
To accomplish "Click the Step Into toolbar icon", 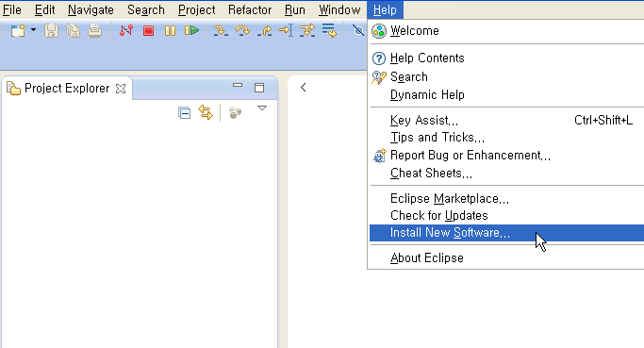I will [x=221, y=31].
